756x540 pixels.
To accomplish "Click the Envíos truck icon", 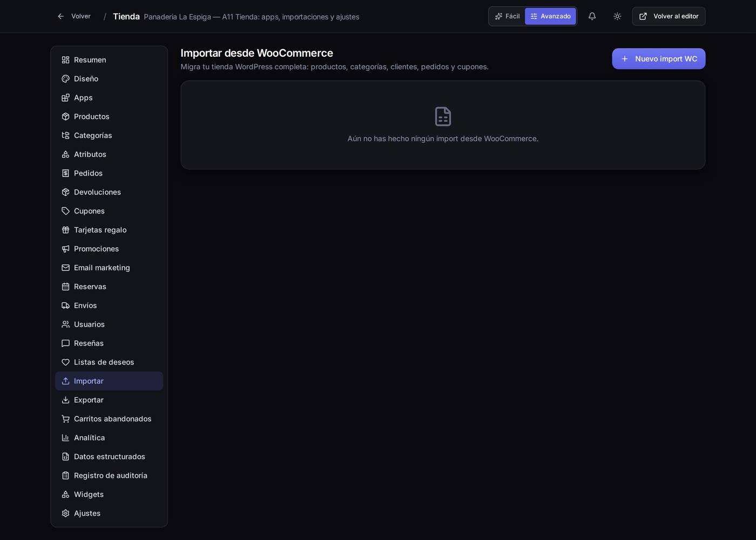I will pyautogui.click(x=65, y=306).
